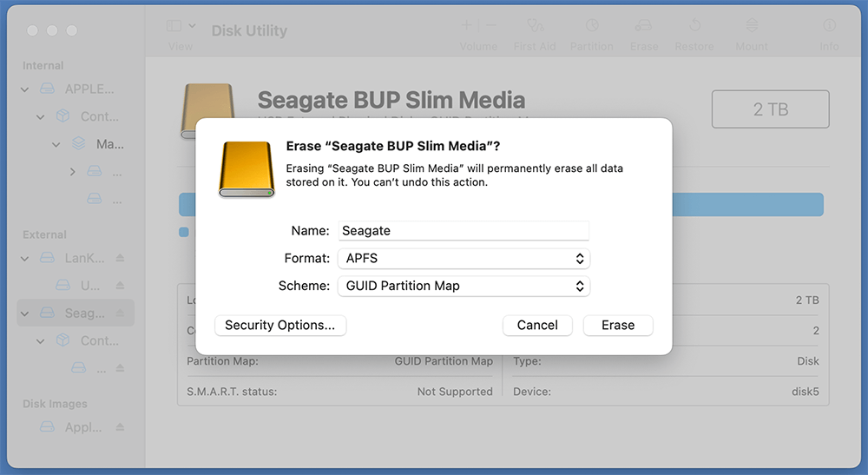868x475 pixels.
Task: Expand the volume under Ma...
Action: coord(72,172)
